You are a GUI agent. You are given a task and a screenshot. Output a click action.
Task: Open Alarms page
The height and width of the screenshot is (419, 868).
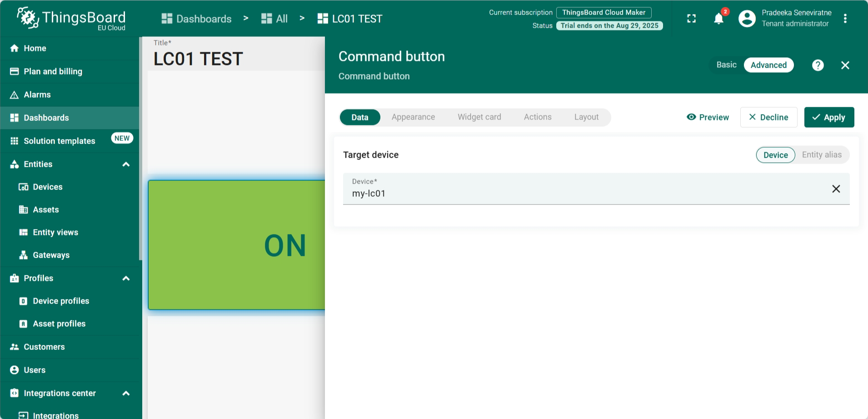(x=70, y=95)
